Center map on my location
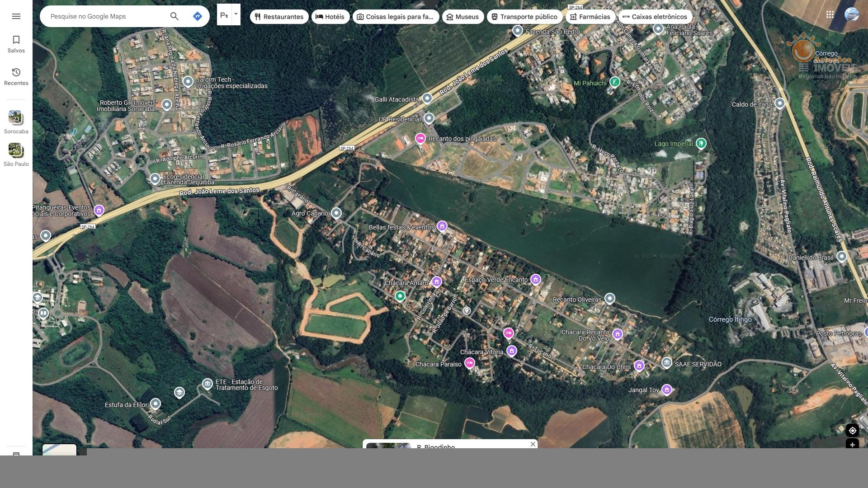 click(x=852, y=431)
